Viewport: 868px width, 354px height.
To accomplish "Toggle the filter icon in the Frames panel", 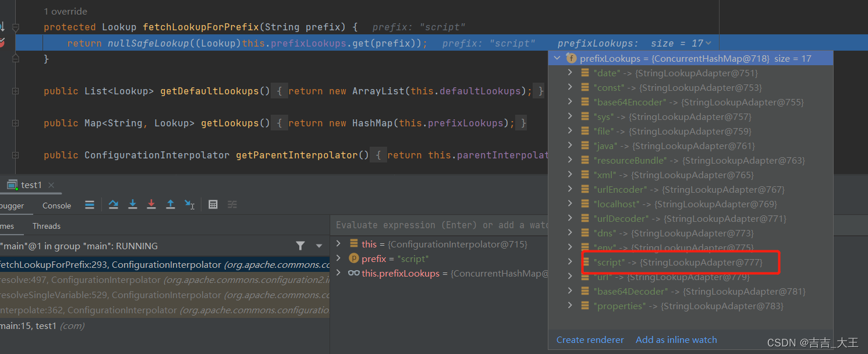I will pos(301,246).
